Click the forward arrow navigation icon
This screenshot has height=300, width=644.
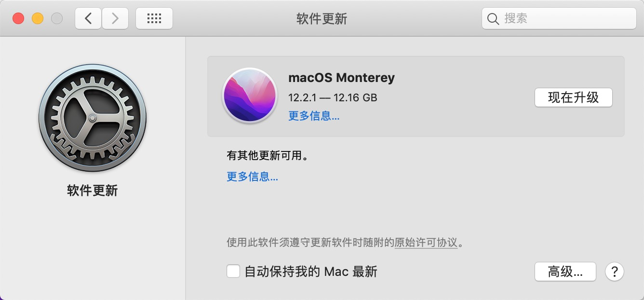tap(115, 18)
